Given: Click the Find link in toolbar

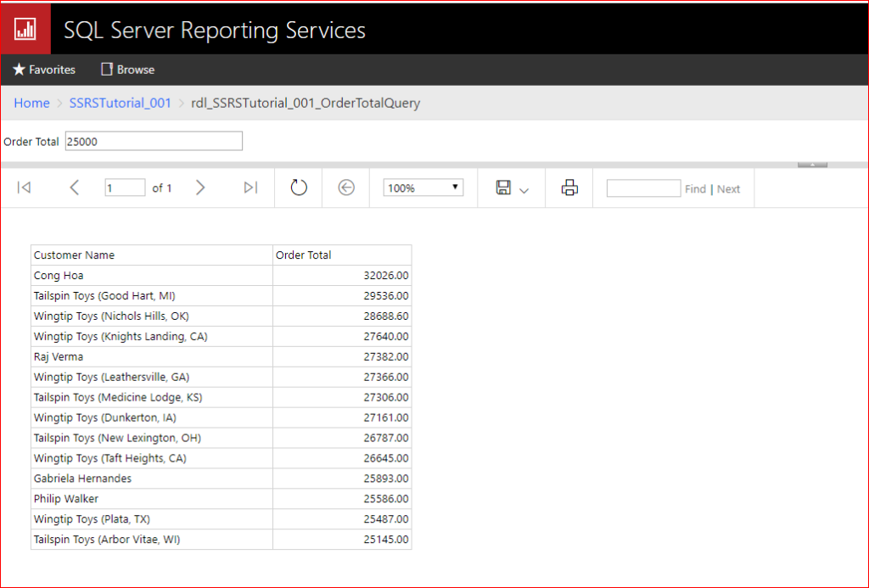Looking at the screenshot, I should pyautogui.click(x=695, y=189).
